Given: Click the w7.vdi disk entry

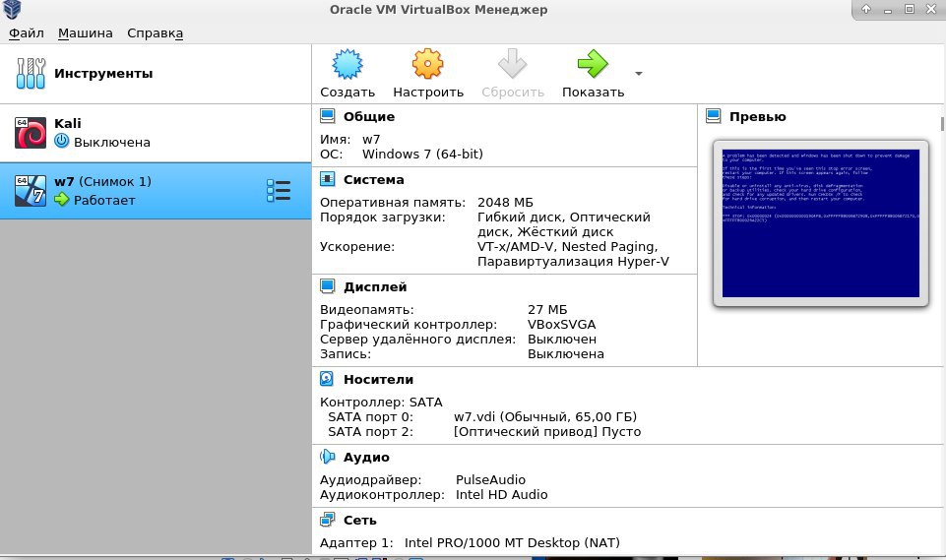Looking at the screenshot, I should click(x=544, y=417).
